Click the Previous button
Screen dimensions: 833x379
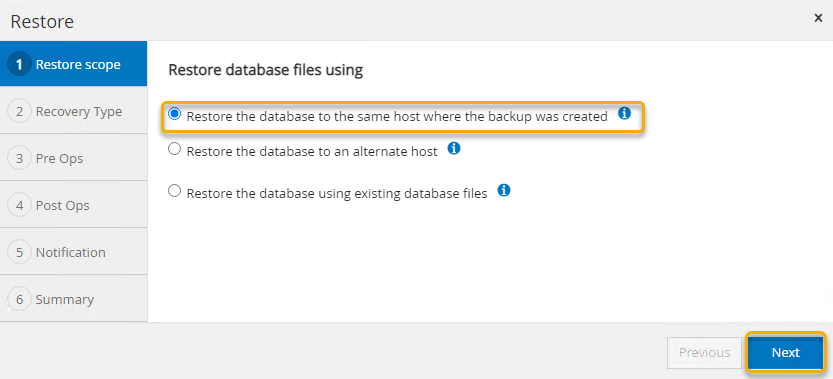pyautogui.click(x=704, y=352)
